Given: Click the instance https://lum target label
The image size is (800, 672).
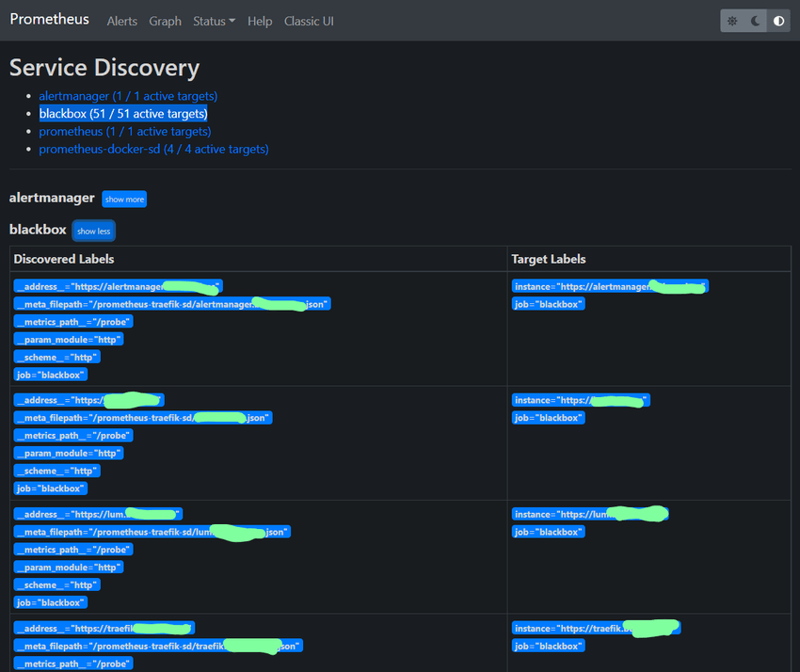Looking at the screenshot, I should [x=590, y=514].
